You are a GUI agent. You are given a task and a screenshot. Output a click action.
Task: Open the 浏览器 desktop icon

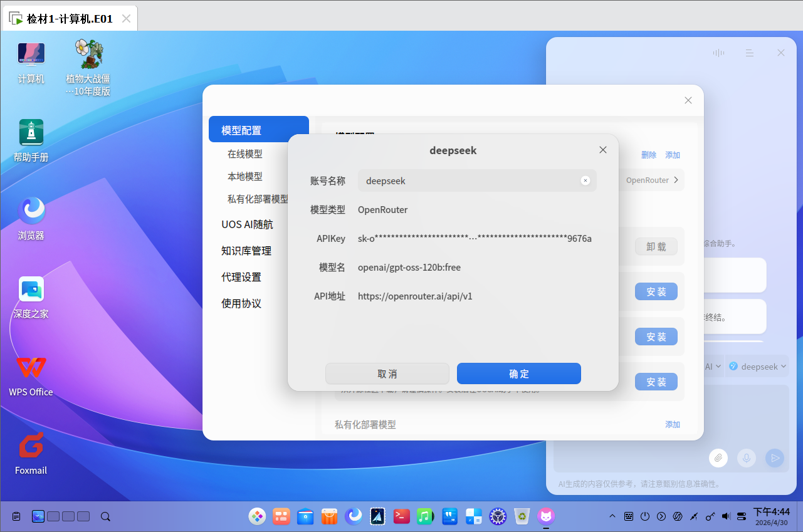(31, 219)
